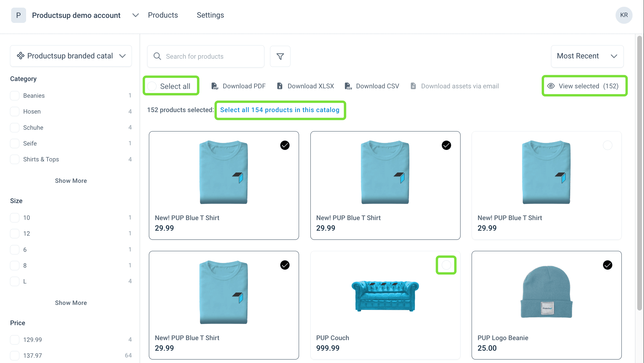
Task: Click the catalog icon beside Productsup branded catal
Action: [21, 56]
